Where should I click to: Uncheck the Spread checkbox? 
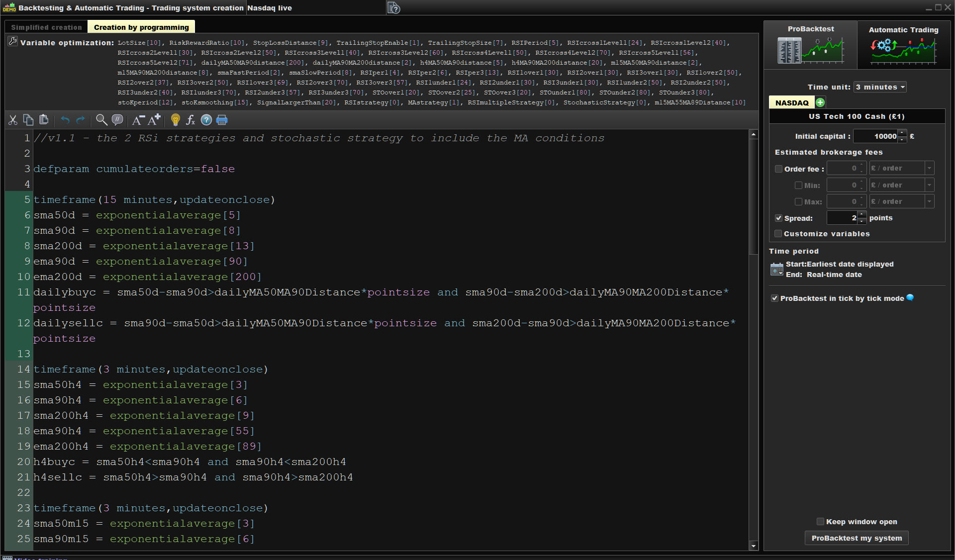[779, 218]
